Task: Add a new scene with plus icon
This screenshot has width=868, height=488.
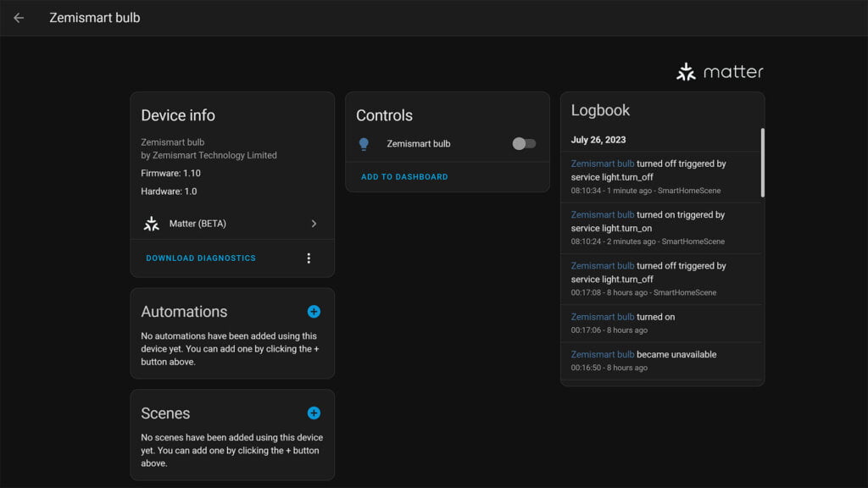Action: coord(314,413)
